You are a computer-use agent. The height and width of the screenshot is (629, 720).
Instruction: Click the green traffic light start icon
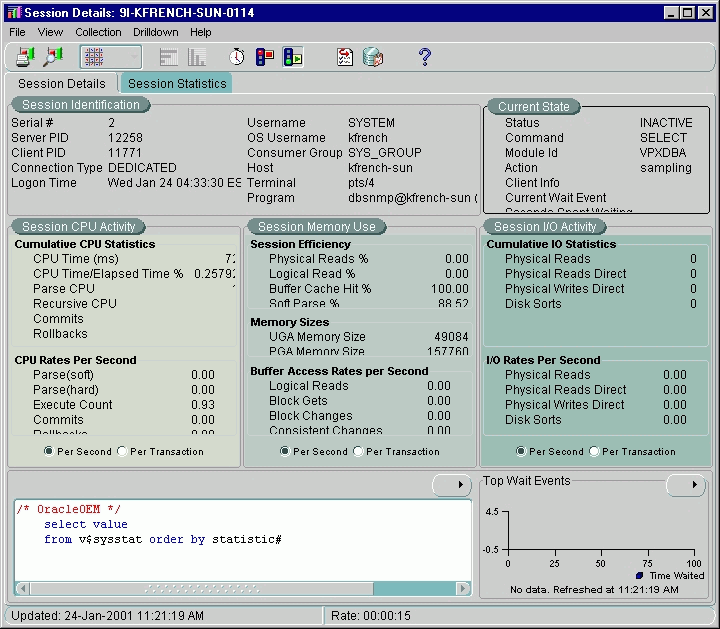coord(293,57)
